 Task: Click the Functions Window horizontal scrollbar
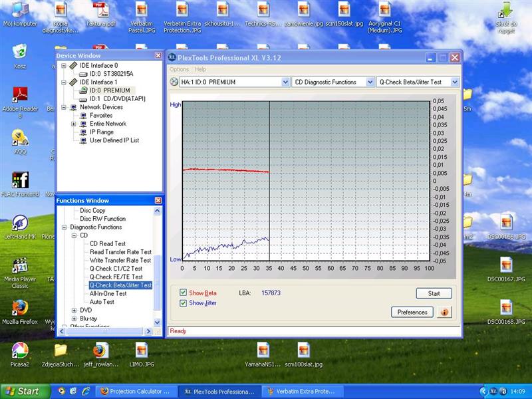[x=105, y=331]
